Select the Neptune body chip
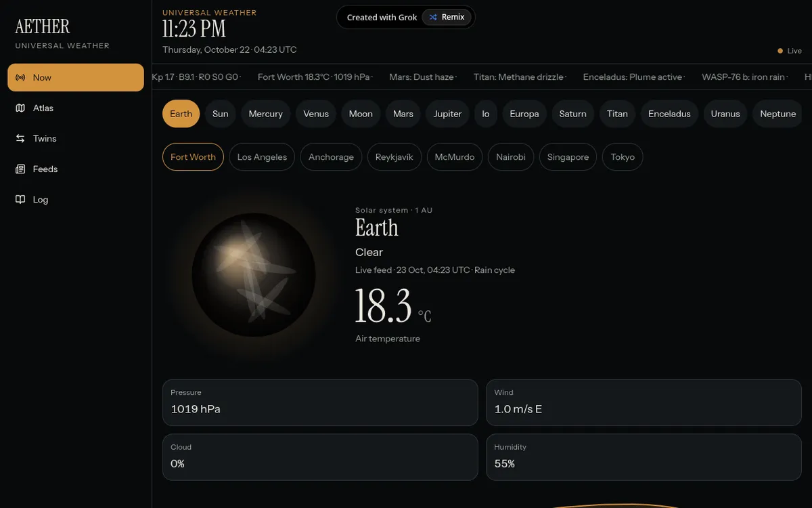812x508 pixels. 778,114
